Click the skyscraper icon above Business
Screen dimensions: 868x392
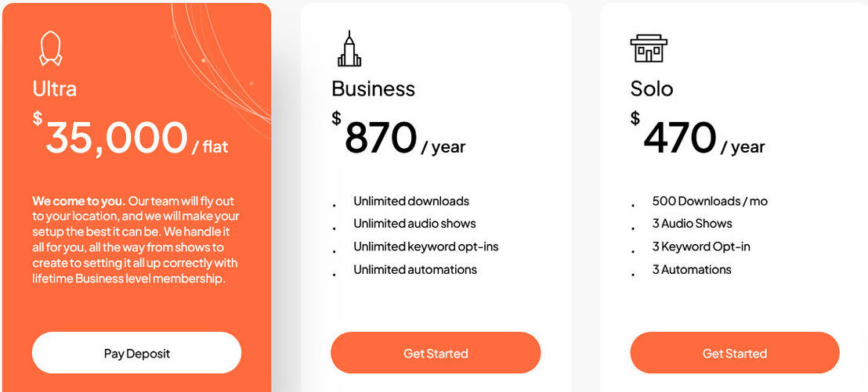point(349,49)
